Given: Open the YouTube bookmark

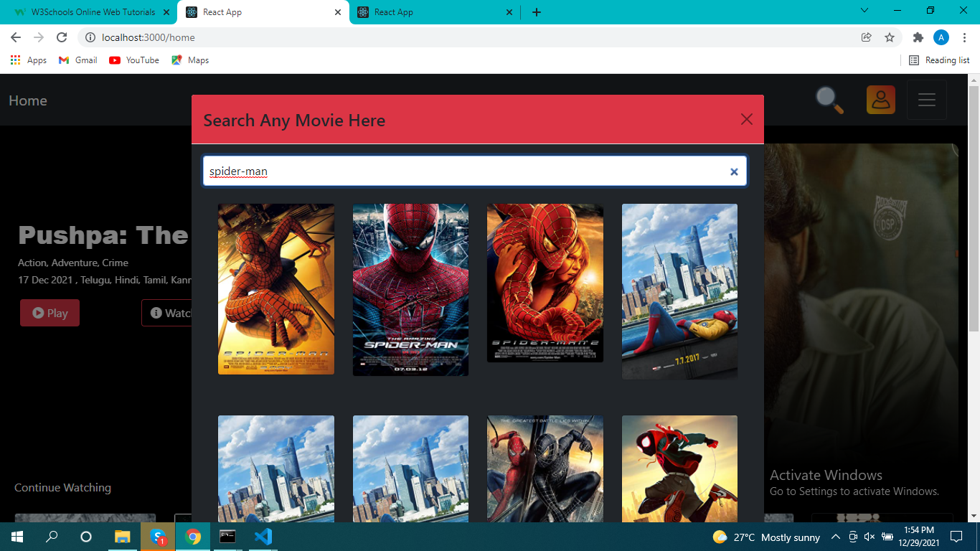Looking at the screenshot, I should coord(134,60).
